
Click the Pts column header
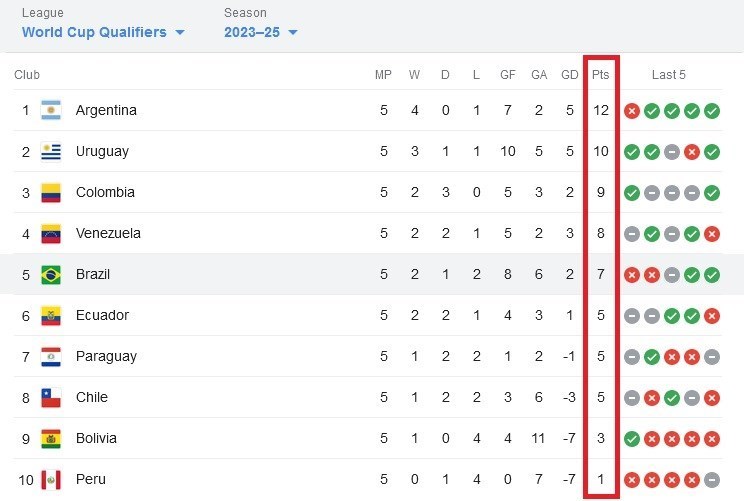600,74
